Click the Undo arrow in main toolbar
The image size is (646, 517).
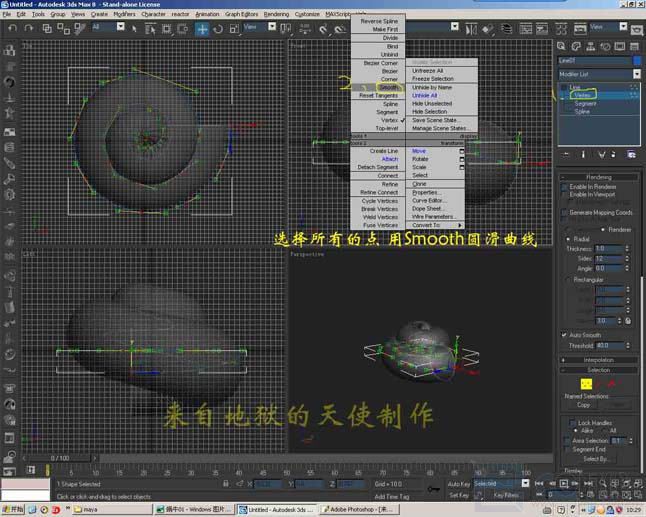[x=13, y=28]
